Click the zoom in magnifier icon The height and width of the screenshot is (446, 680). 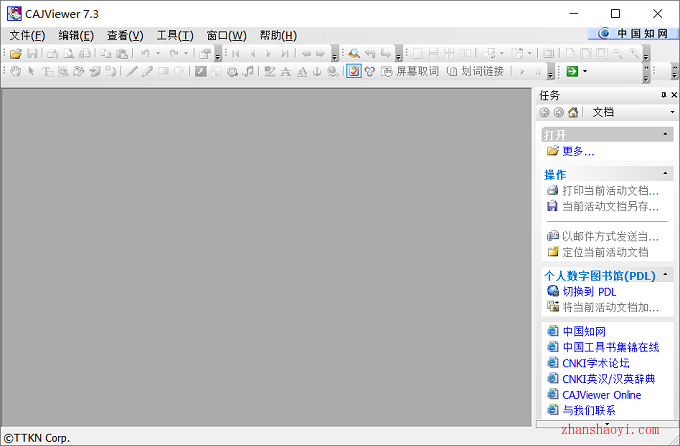634,53
